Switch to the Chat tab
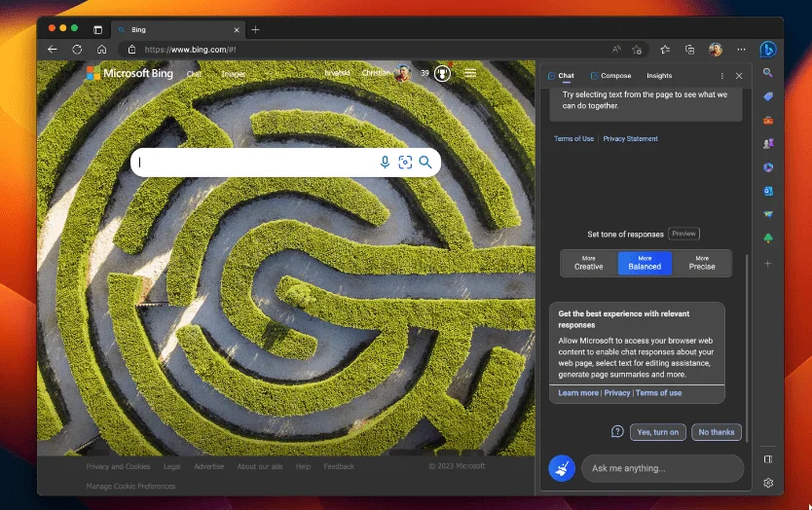The width and height of the screenshot is (812, 510). click(561, 76)
